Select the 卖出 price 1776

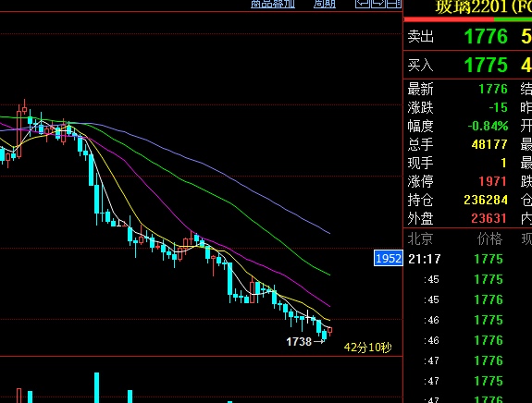point(486,37)
